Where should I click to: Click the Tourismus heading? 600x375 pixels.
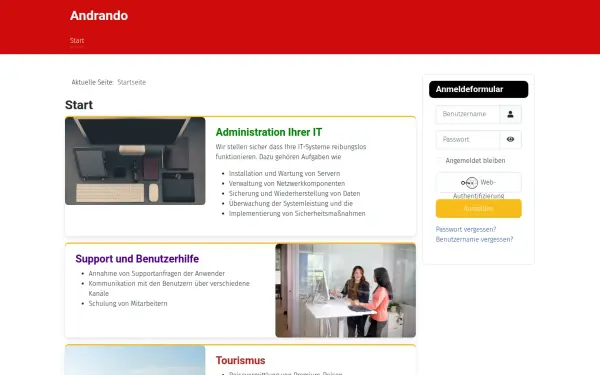pos(240,360)
